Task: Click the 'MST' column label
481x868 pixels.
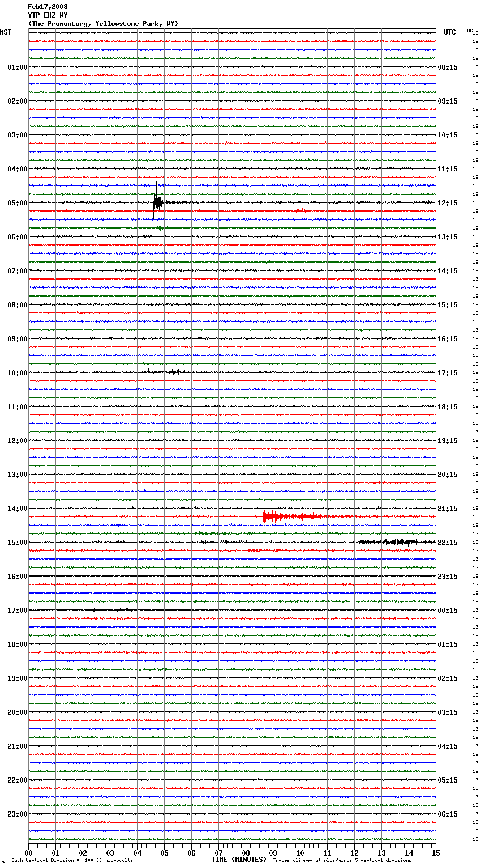Action: 6,32
